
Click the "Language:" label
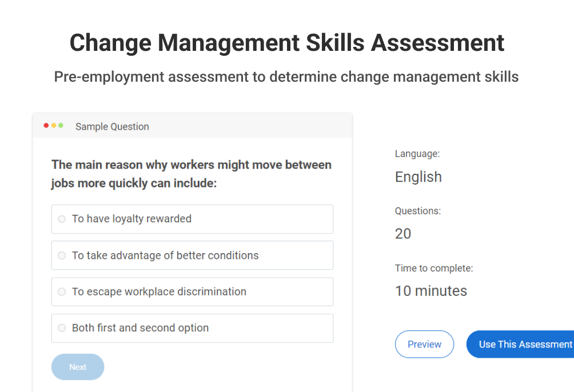coord(417,154)
